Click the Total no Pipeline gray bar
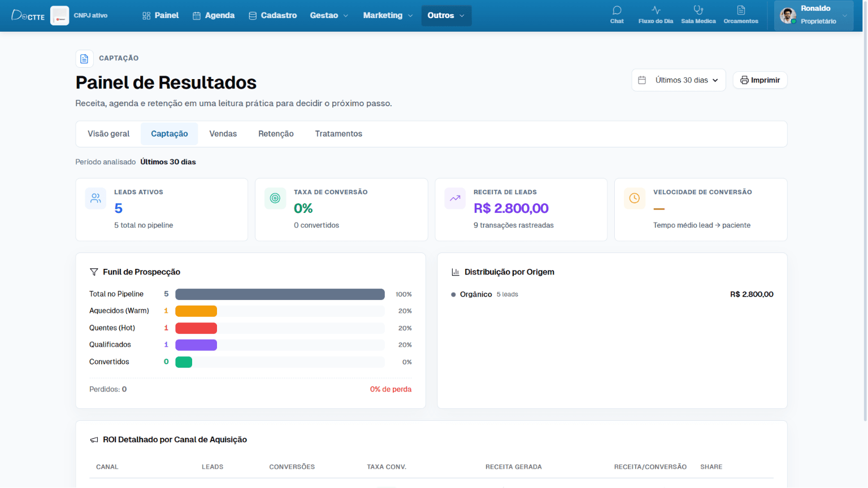The image size is (868, 488). point(280,294)
